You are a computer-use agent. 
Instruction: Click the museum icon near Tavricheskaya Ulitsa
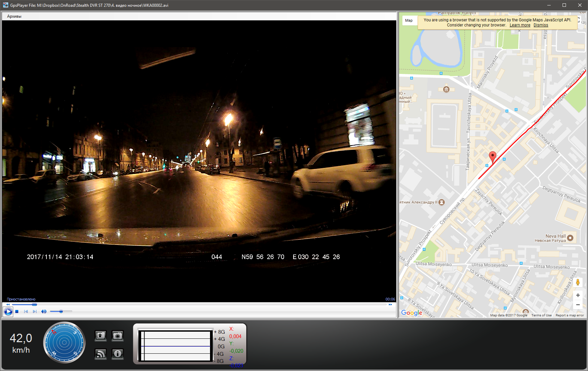point(447,90)
